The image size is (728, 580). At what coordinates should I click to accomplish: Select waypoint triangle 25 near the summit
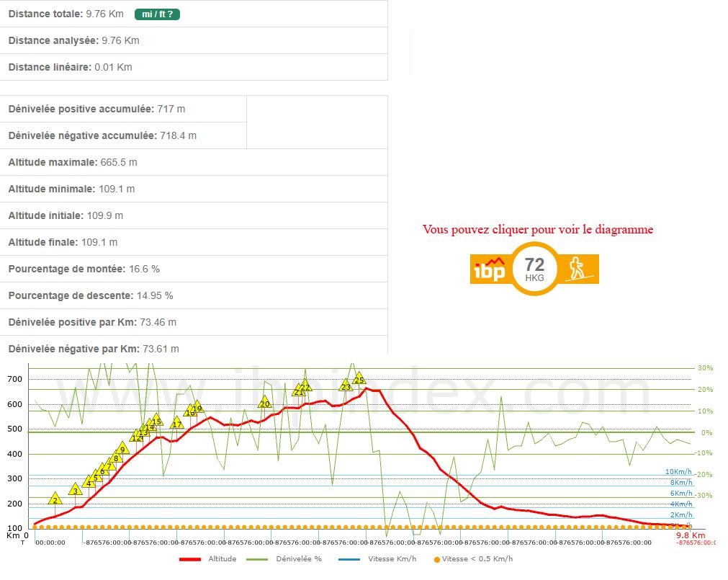[x=359, y=378]
